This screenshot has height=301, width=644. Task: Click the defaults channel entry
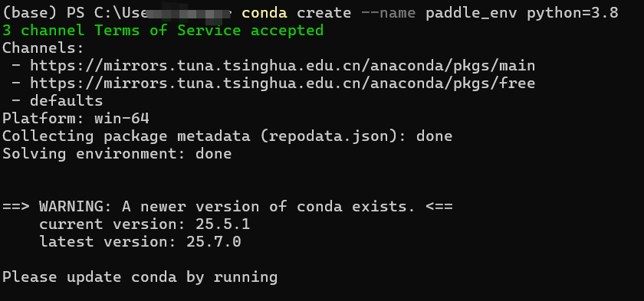pos(66,101)
